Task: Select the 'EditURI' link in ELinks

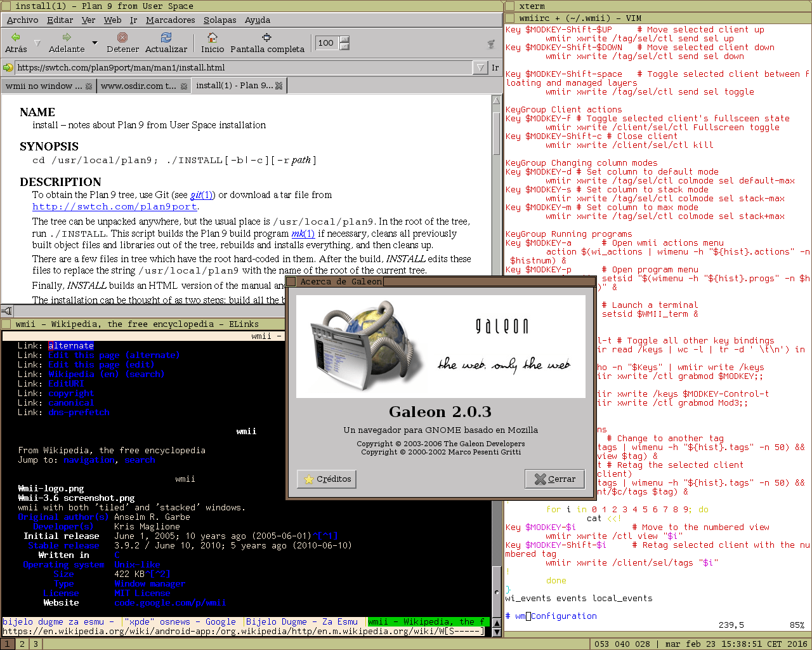Action: [x=66, y=384]
